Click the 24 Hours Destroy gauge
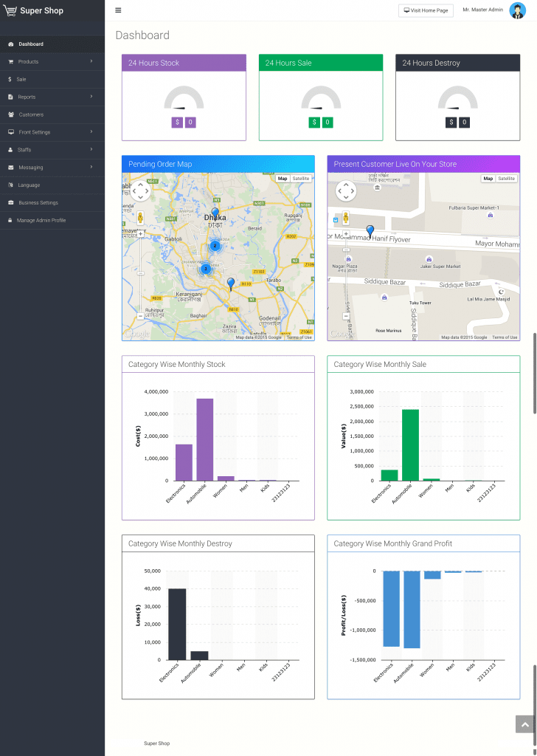Viewport: 537px width, 756px height. tap(457, 98)
